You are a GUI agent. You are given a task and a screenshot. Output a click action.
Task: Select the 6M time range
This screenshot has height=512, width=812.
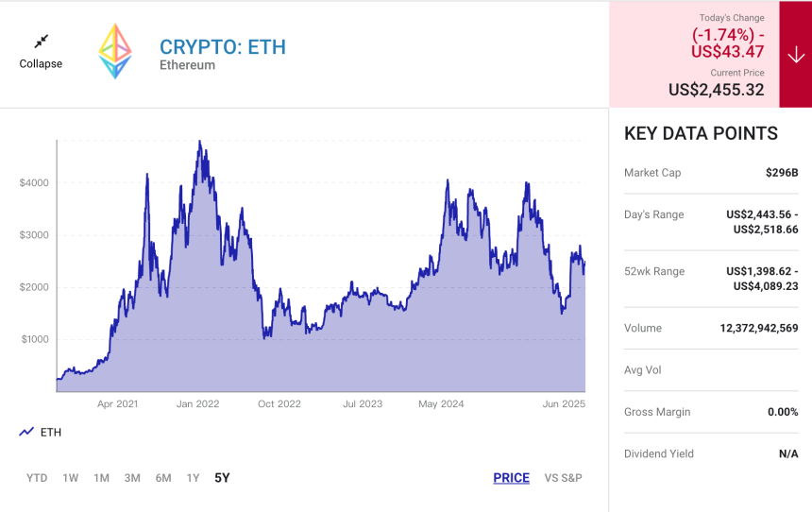tap(163, 478)
